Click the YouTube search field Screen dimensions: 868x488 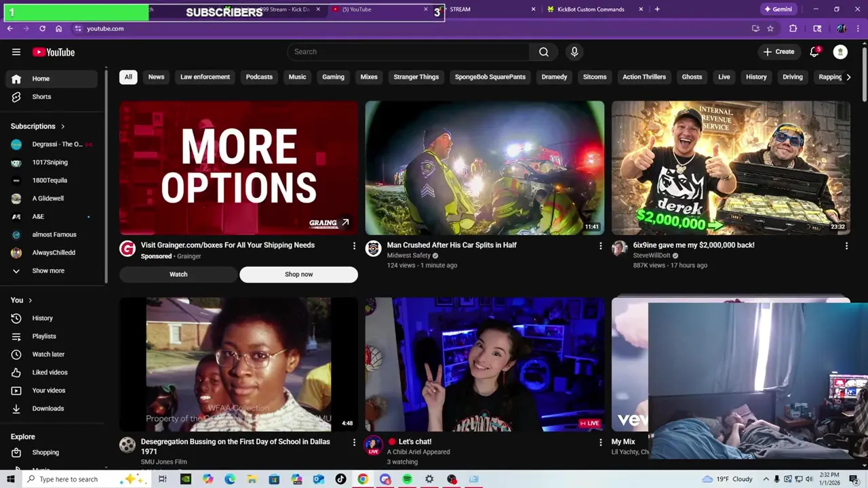click(x=409, y=52)
